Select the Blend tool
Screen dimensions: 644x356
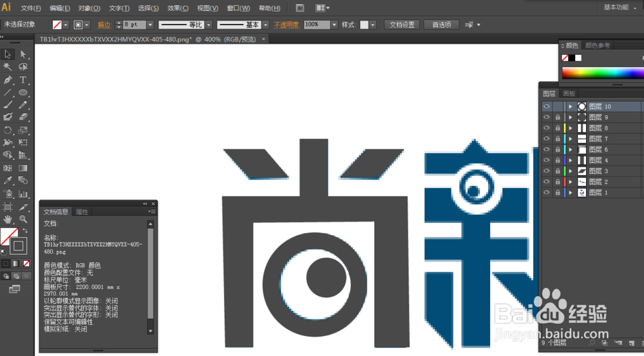(x=23, y=180)
